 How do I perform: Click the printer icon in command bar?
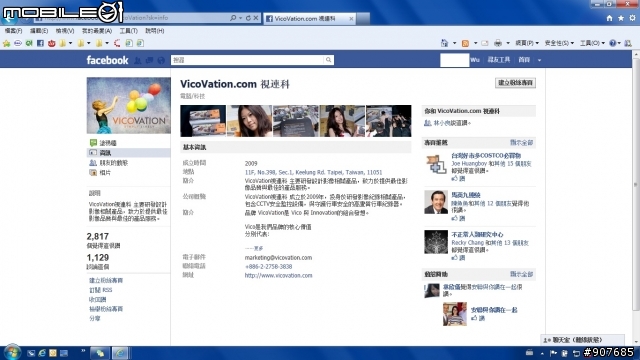click(x=498, y=43)
